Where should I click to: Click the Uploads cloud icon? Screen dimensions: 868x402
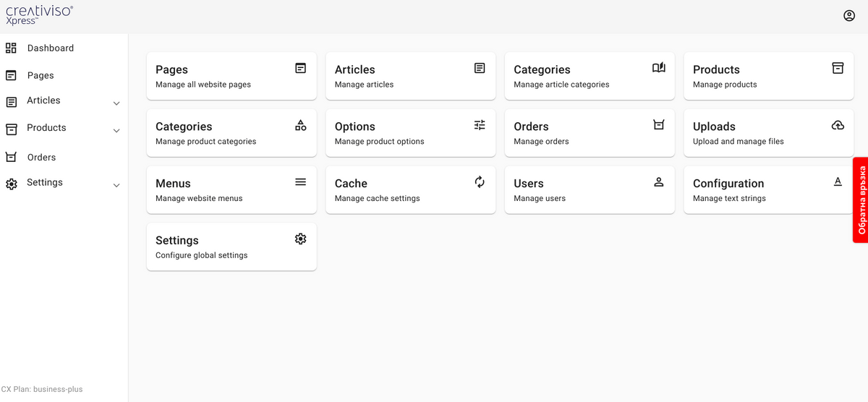point(838,125)
